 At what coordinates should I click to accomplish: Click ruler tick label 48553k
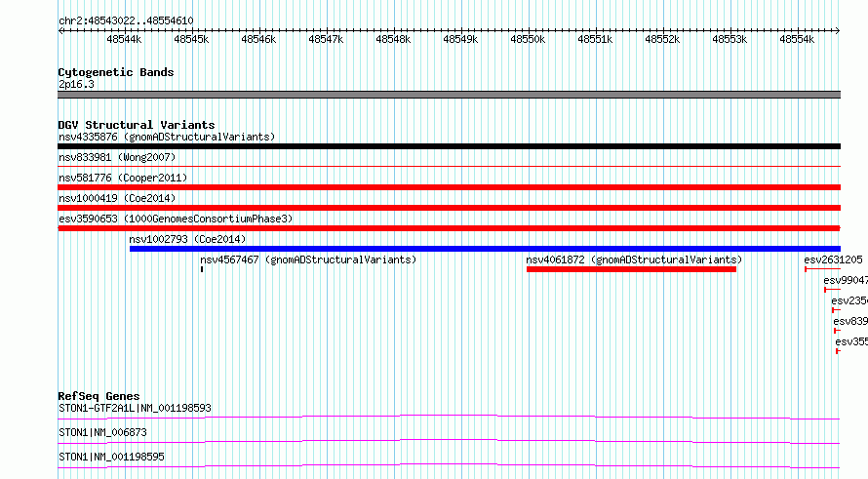pos(730,39)
